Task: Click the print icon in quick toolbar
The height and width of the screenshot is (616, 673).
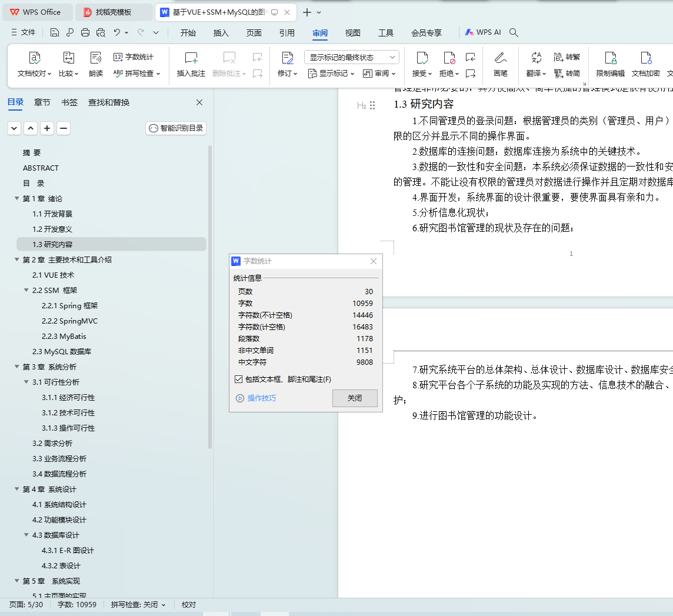Action: (85, 32)
